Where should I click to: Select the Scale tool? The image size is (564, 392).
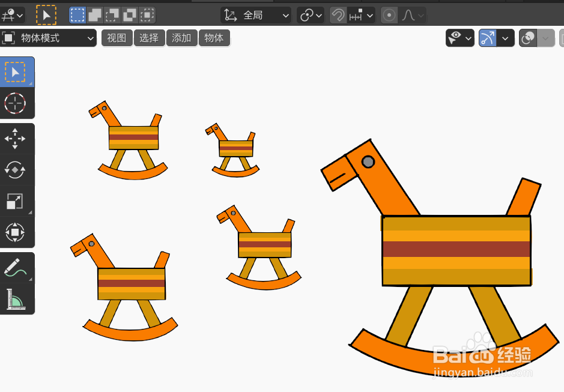click(17, 202)
